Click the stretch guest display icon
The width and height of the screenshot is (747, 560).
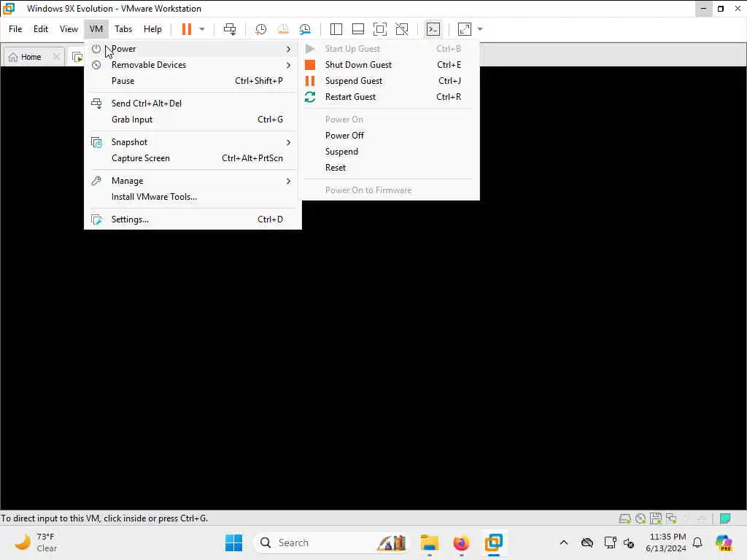click(x=465, y=29)
